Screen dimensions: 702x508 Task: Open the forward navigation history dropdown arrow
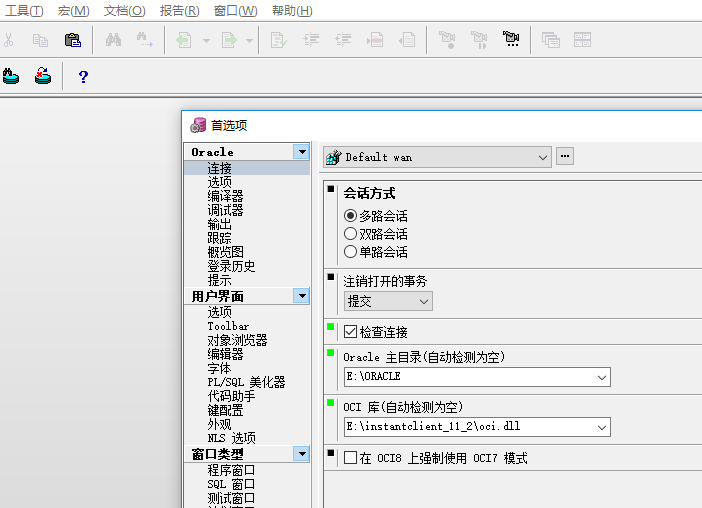click(x=249, y=41)
